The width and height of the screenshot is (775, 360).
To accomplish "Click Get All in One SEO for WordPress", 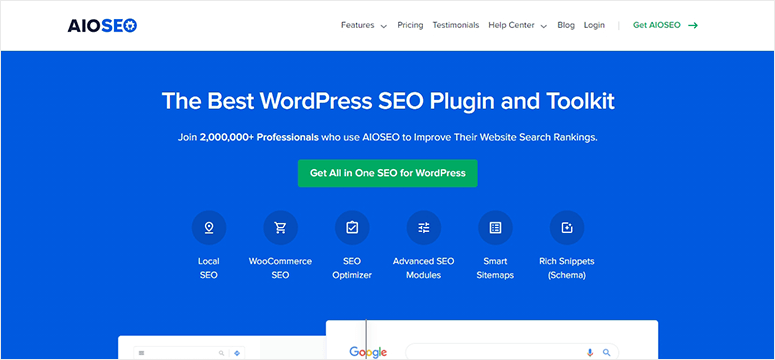I will click(388, 173).
